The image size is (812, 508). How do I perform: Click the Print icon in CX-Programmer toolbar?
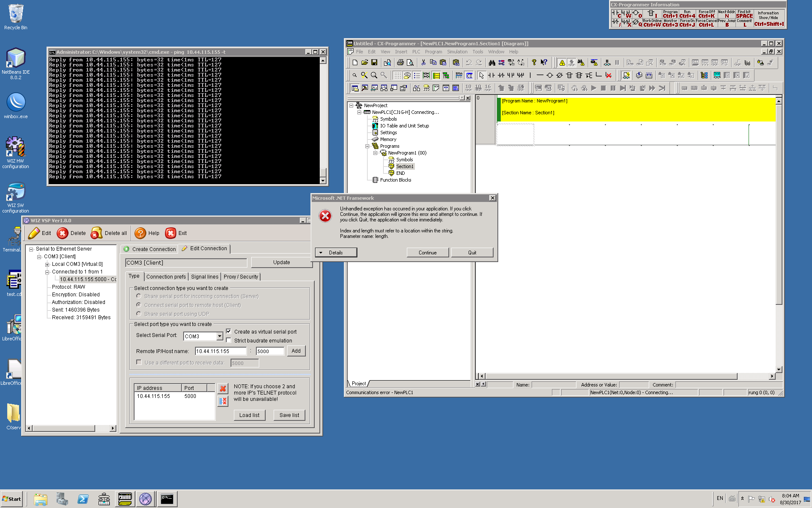(x=400, y=63)
